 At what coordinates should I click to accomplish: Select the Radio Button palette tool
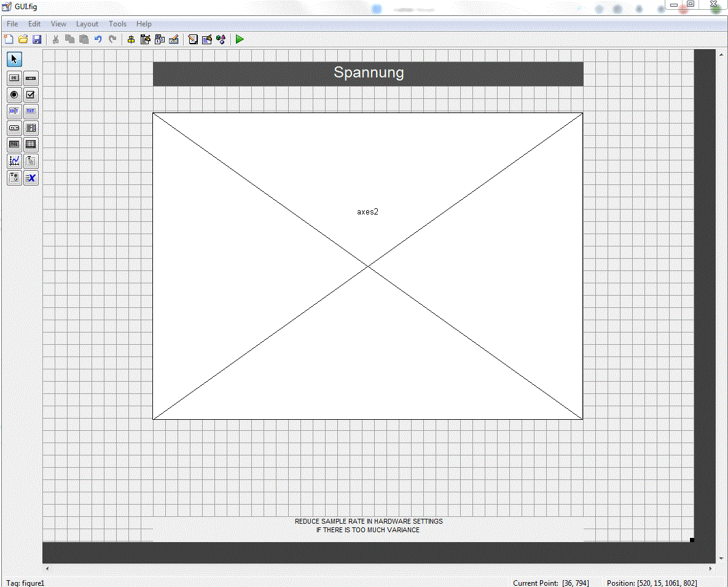coord(14,95)
